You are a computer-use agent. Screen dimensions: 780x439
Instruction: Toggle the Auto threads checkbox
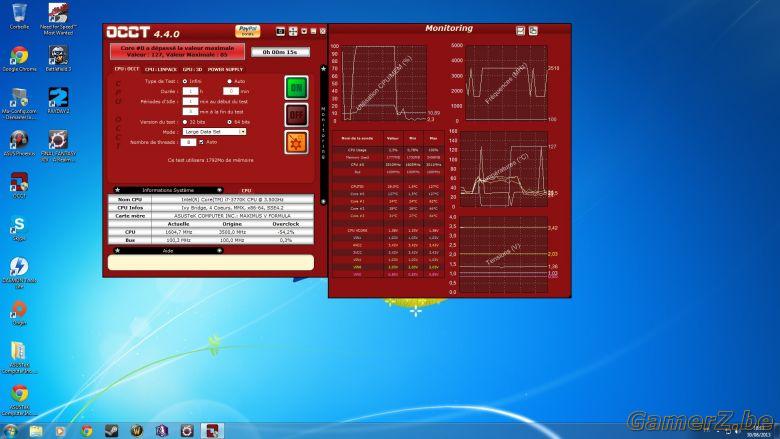click(x=201, y=142)
